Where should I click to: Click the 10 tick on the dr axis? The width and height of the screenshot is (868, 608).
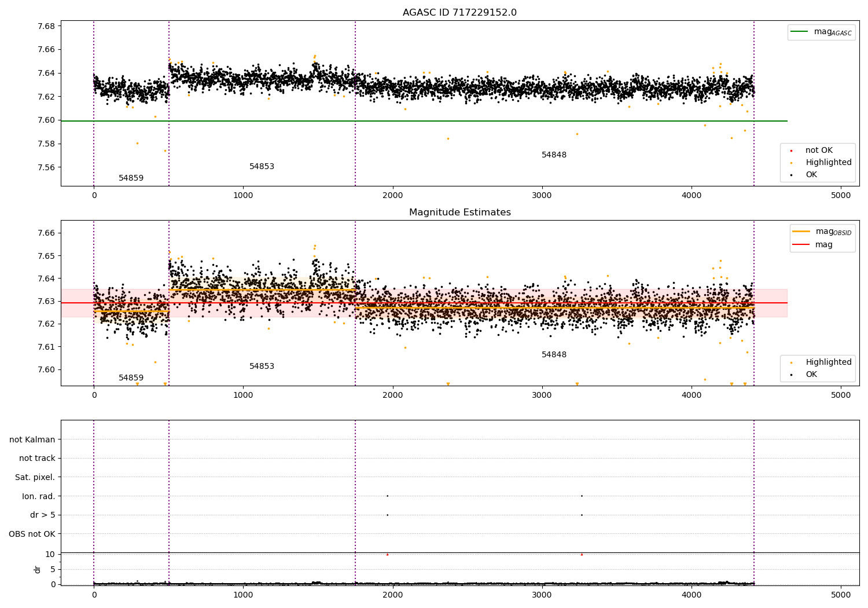pyautogui.click(x=50, y=554)
